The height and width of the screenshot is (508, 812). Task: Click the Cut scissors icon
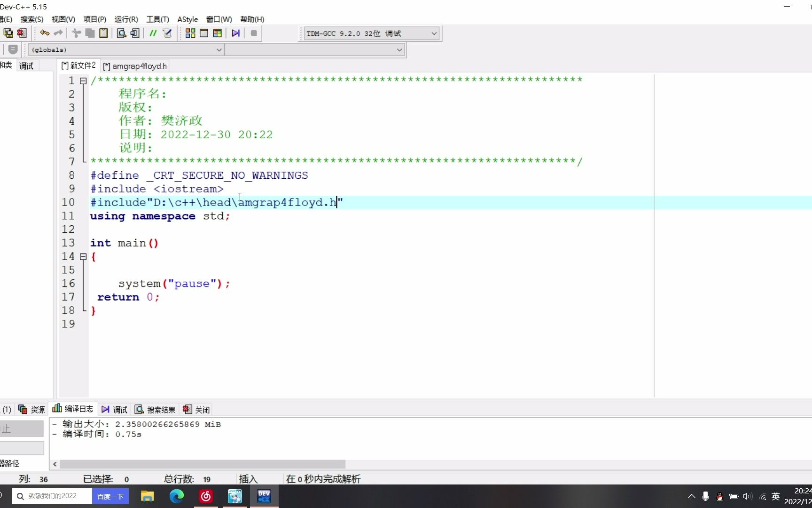click(76, 33)
